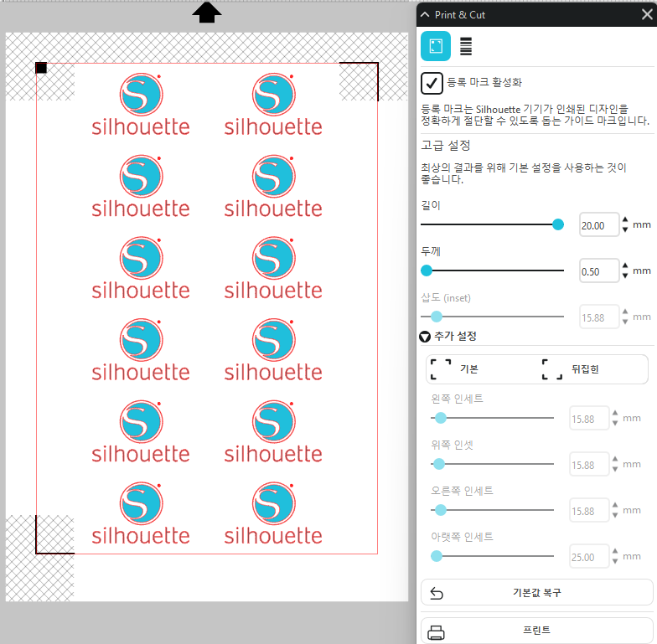657x644 pixels.
Task: Move the 삽도 (inset) slider handle
Action: point(437,317)
